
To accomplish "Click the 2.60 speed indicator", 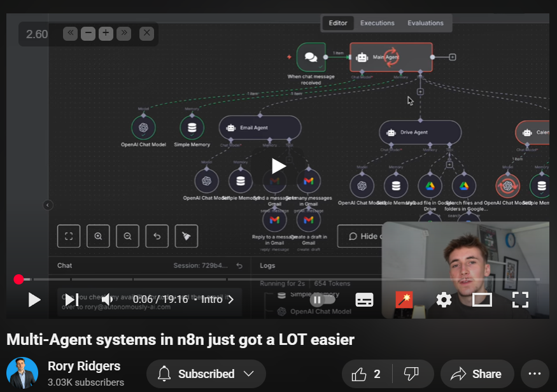I will [x=36, y=34].
